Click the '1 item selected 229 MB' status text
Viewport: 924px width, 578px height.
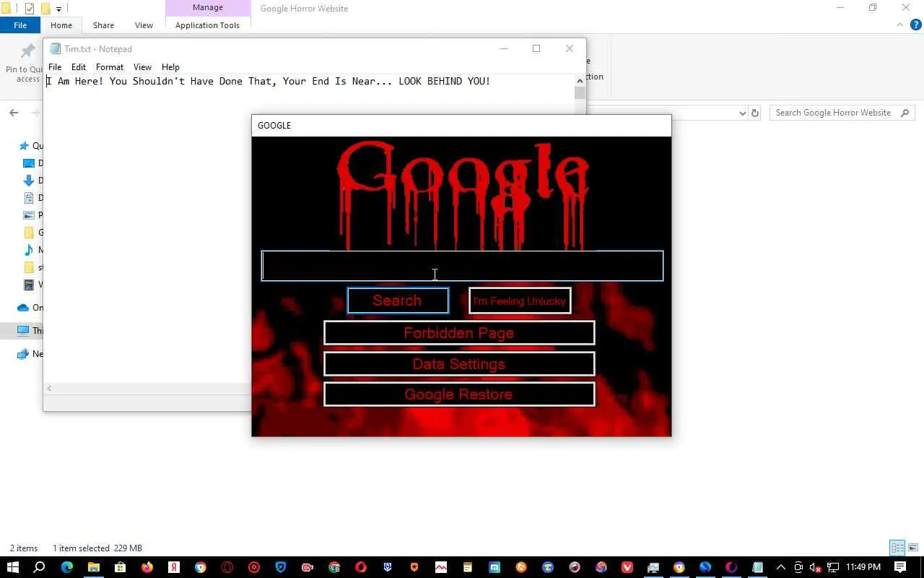click(97, 548)
